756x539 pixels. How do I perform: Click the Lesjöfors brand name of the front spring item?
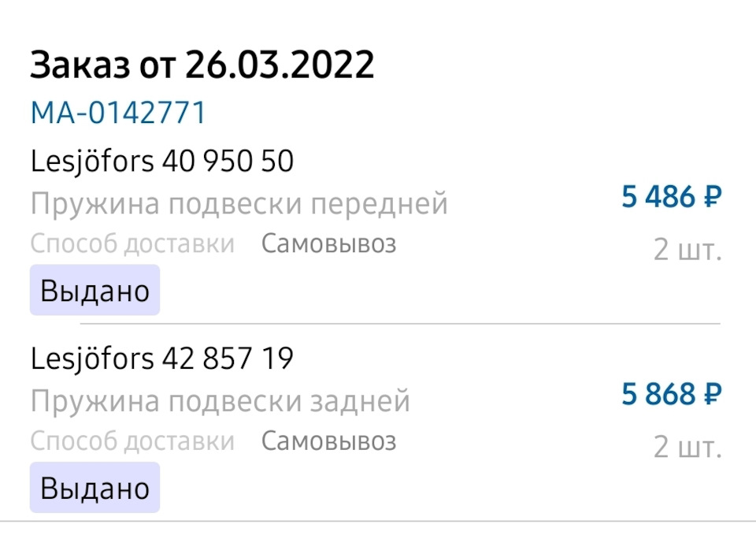click(92, 162)
